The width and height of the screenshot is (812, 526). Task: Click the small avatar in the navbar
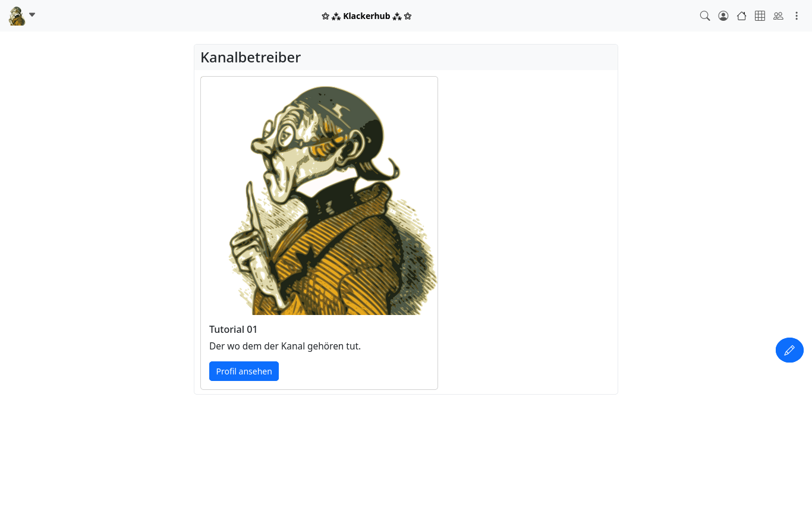pyautogui.click(x=17, y=16)
